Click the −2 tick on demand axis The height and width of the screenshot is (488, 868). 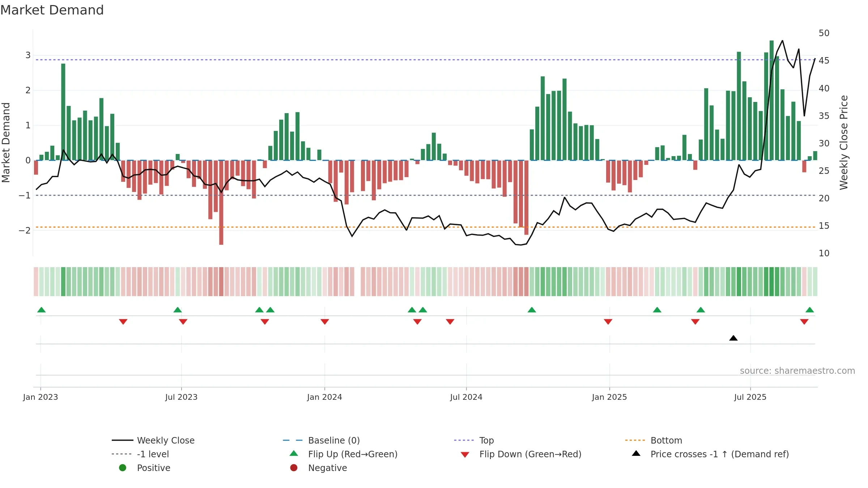[x=25, y=231]
